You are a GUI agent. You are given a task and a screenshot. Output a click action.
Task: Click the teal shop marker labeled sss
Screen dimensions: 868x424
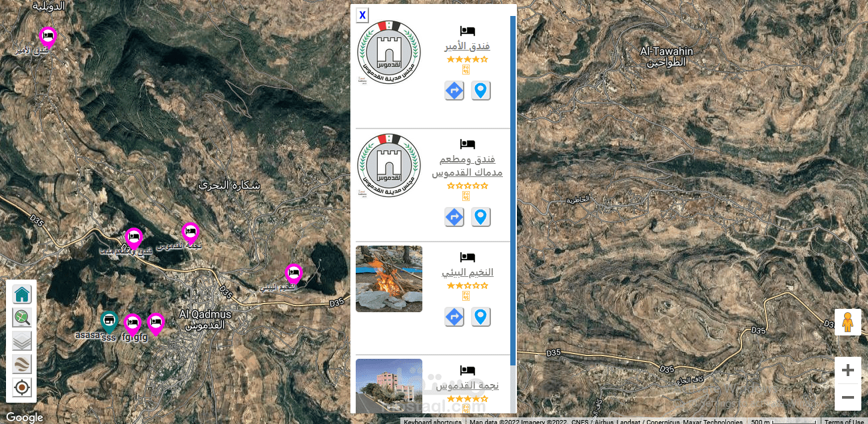(109, 323)
